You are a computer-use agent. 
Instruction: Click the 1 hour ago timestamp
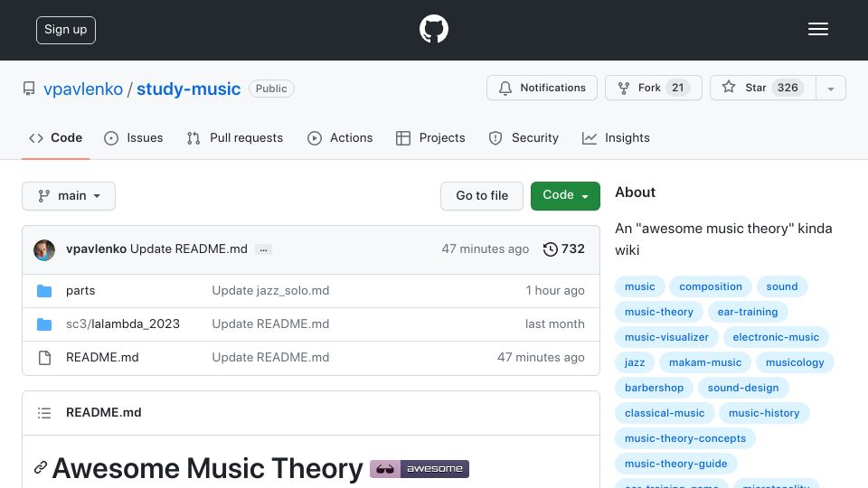554,291
